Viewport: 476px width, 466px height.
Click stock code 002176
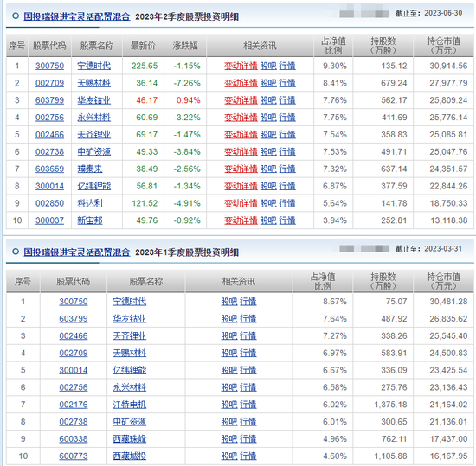74,405
